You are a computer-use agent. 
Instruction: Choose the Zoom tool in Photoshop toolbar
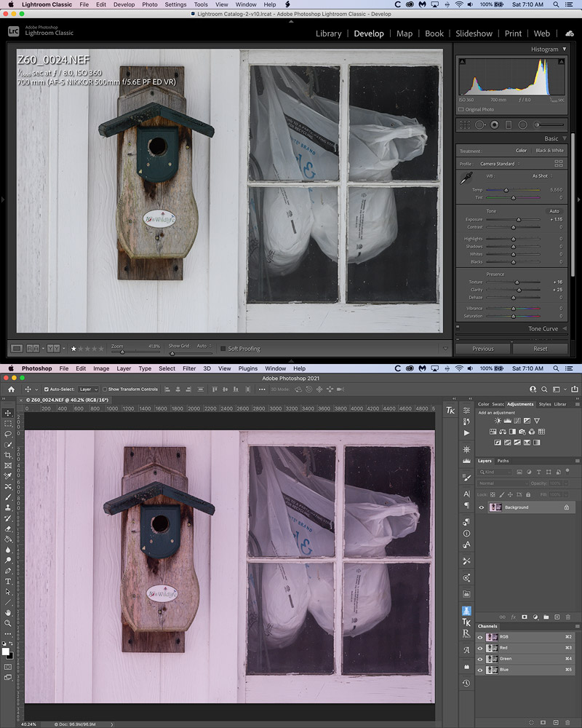[8, 623]
